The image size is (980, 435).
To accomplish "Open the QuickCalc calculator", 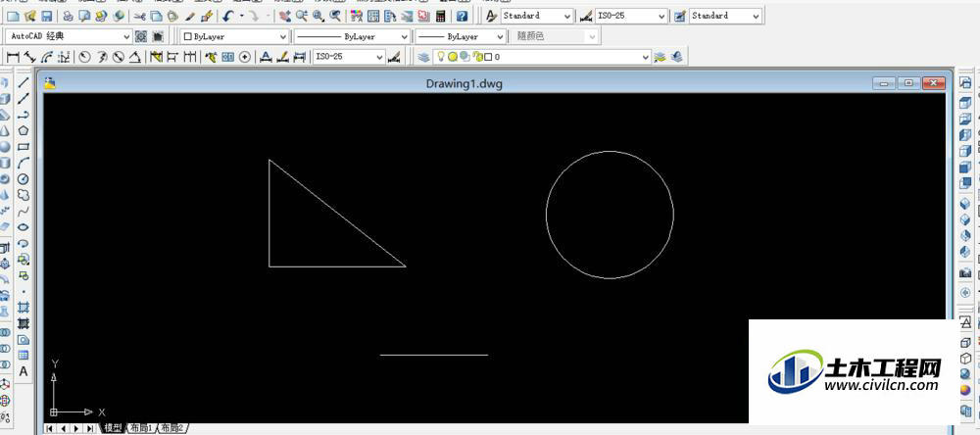I will (x=441, y=17).
